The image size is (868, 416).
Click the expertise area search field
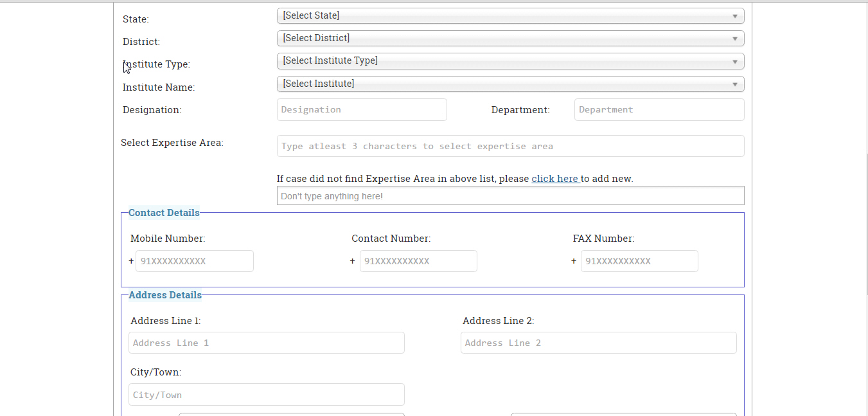[x=510, y=146]
